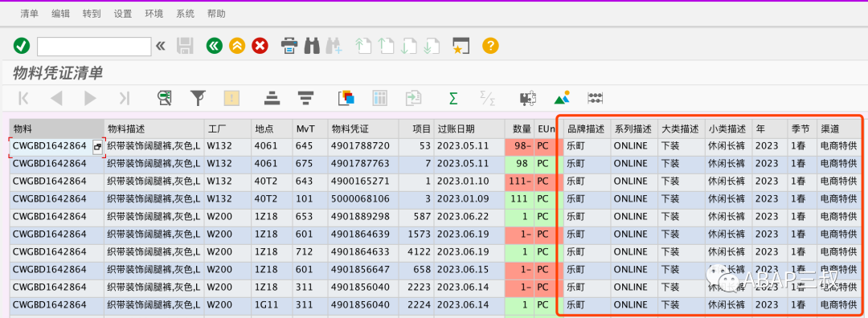
Task: Click the red Cancel icon
Action: (x=260, y=46)
